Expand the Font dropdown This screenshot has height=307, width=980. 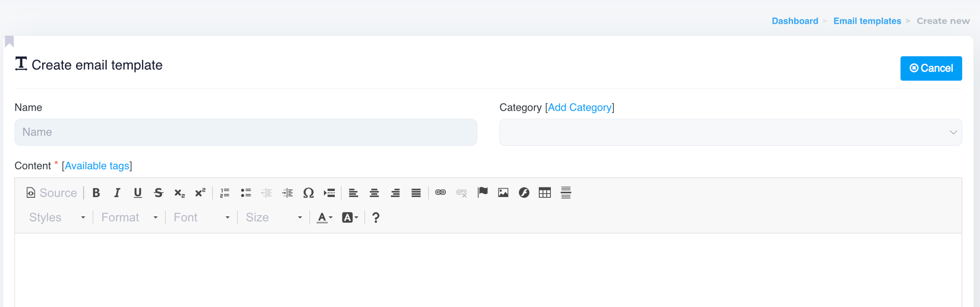coord(201,218)
